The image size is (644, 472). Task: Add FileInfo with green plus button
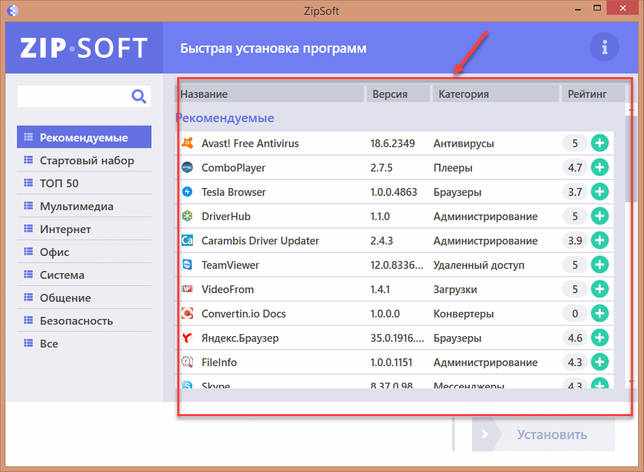(600, 361)
